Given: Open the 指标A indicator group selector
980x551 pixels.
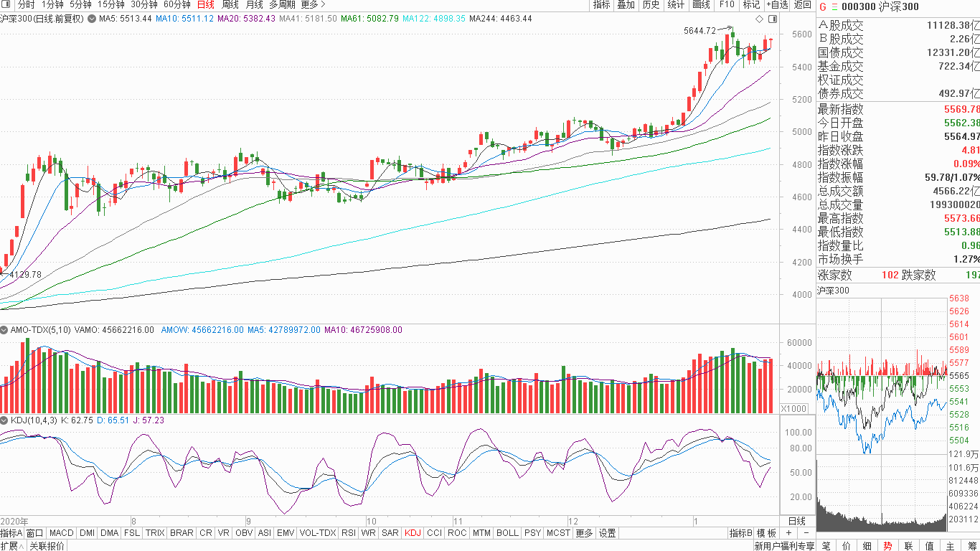Looking at the screenshot, I should point(11,533).
